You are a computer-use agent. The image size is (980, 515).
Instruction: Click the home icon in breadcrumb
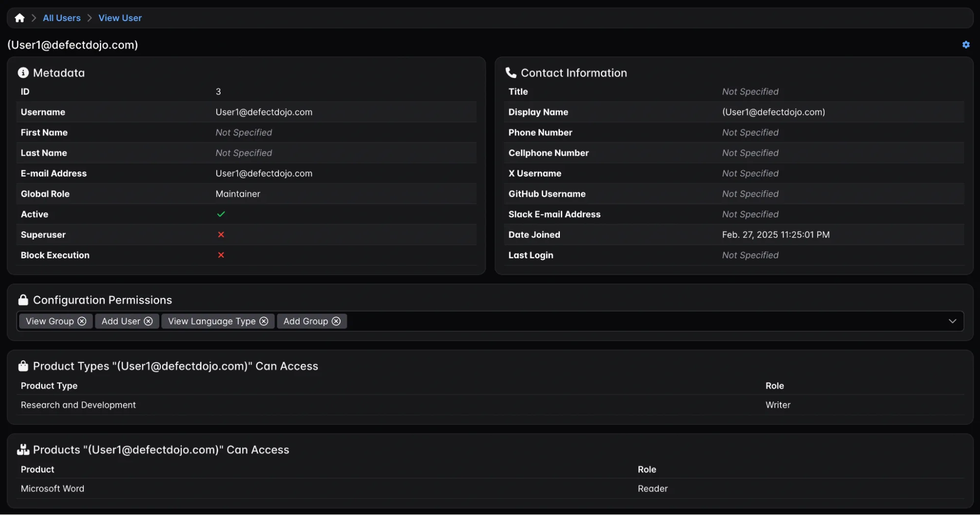tap(20, 18)
